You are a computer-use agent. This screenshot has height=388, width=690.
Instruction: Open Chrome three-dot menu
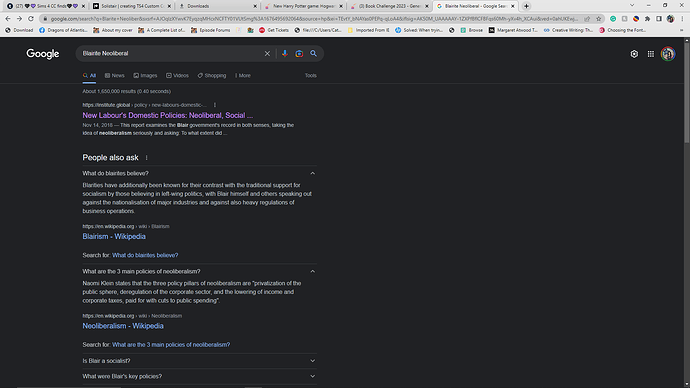[x=682, y=19]
